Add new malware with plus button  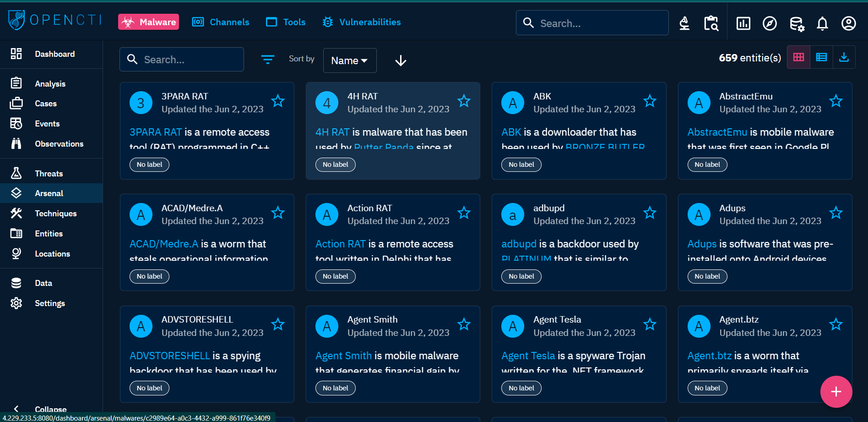(x=836, y=392)
